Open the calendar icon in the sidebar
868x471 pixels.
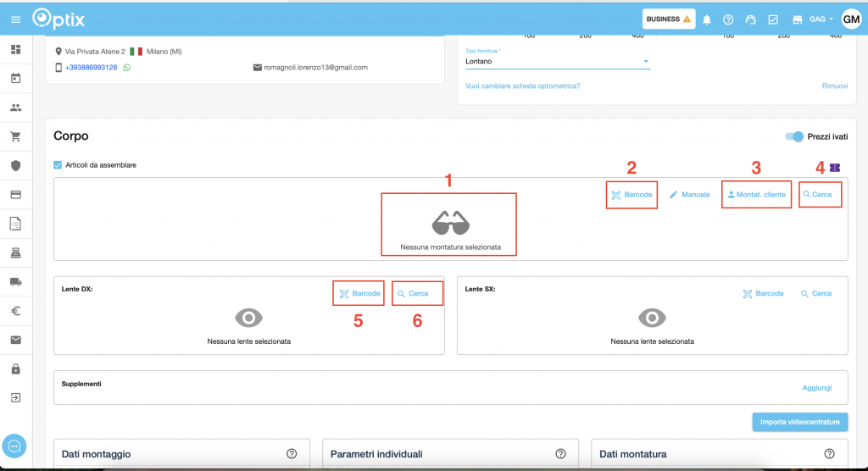tap(15, 79)
